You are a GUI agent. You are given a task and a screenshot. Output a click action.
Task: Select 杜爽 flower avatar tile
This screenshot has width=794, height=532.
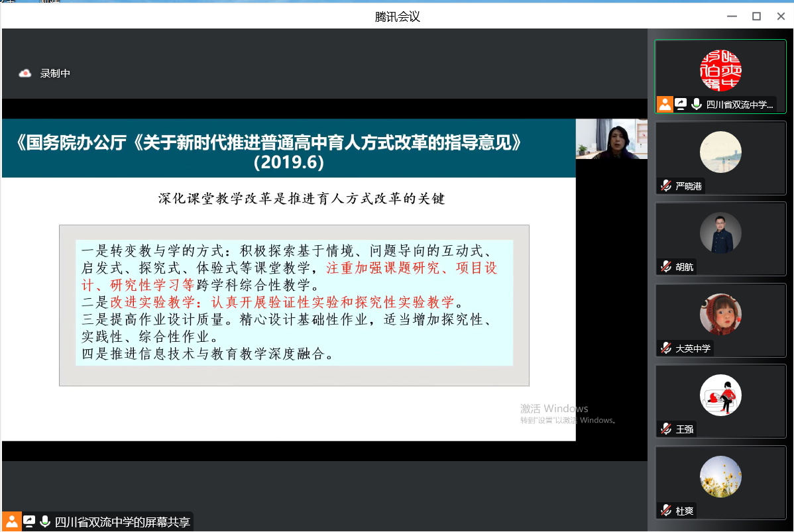click(720, 476)
